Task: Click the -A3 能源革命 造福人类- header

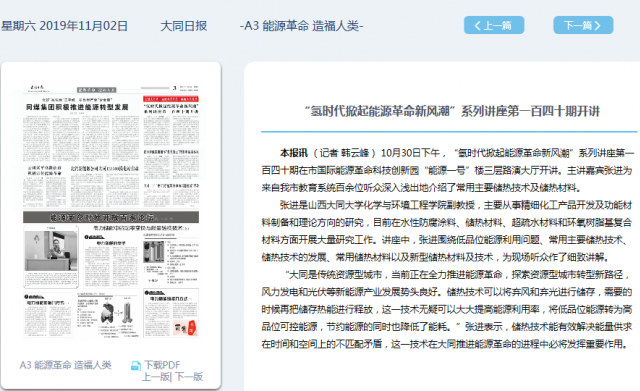Action: (301, 26)
